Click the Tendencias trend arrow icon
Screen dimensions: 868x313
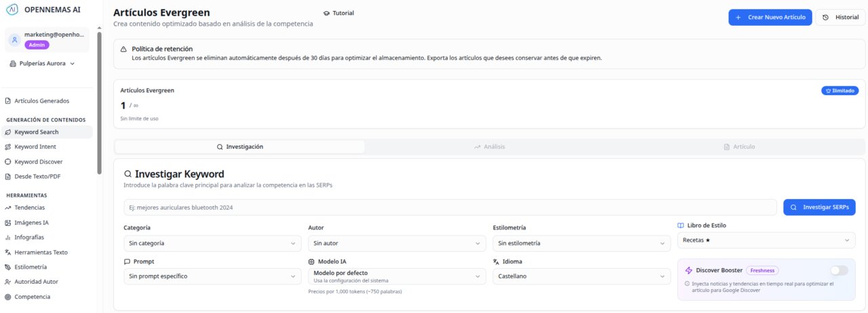pos(8,208)
